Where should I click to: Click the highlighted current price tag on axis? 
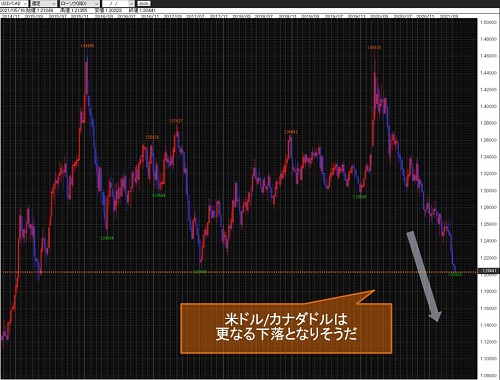pos(489,271)
